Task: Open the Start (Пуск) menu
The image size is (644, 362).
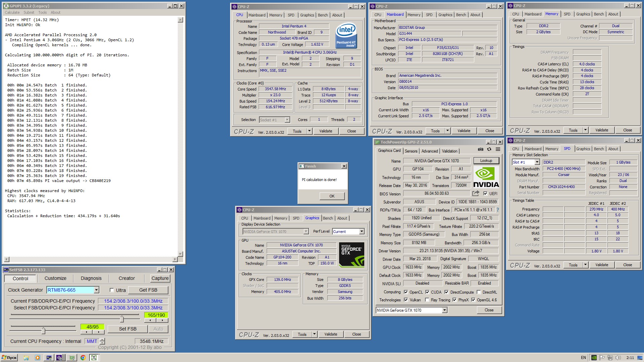Action: pos(9,358)
